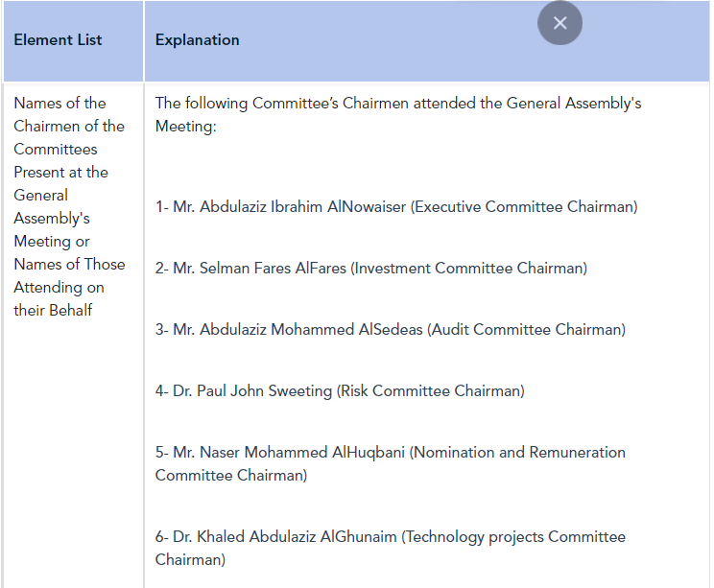Click the General Assembly's text in left column

click(x=52, y=206)
